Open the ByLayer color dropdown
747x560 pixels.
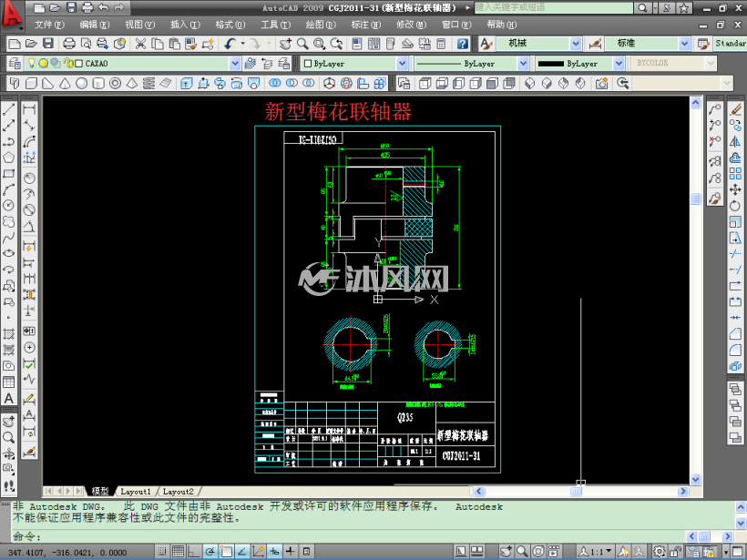tap(402, 64)
